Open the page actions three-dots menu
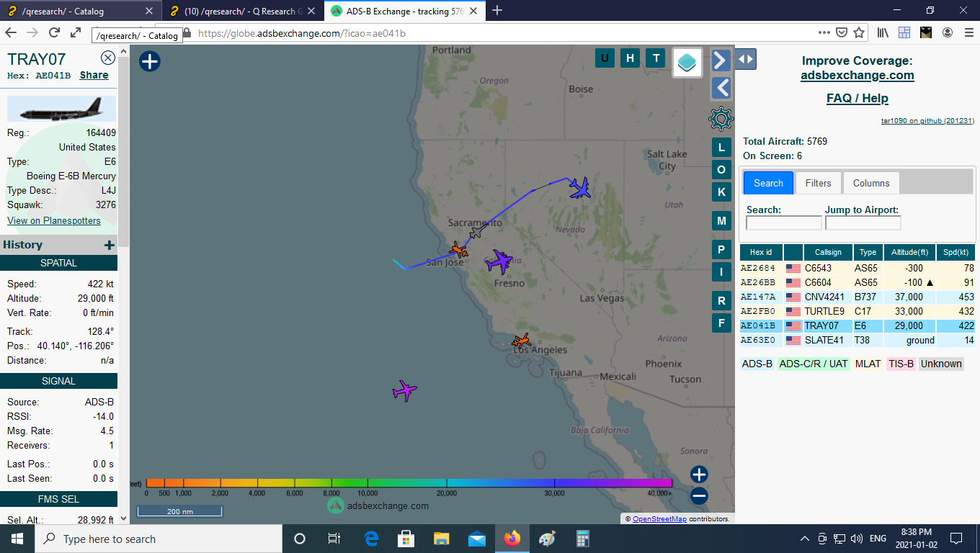980x553 pixels. point(824,32)
